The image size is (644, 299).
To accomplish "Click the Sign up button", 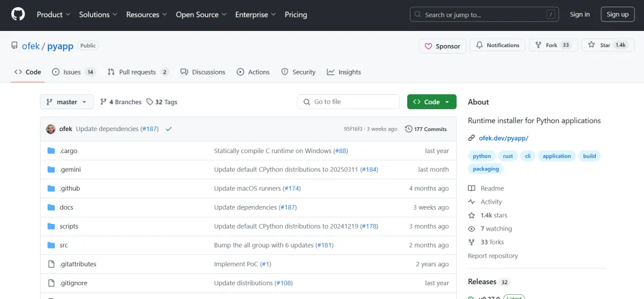I will click(617, 14).
